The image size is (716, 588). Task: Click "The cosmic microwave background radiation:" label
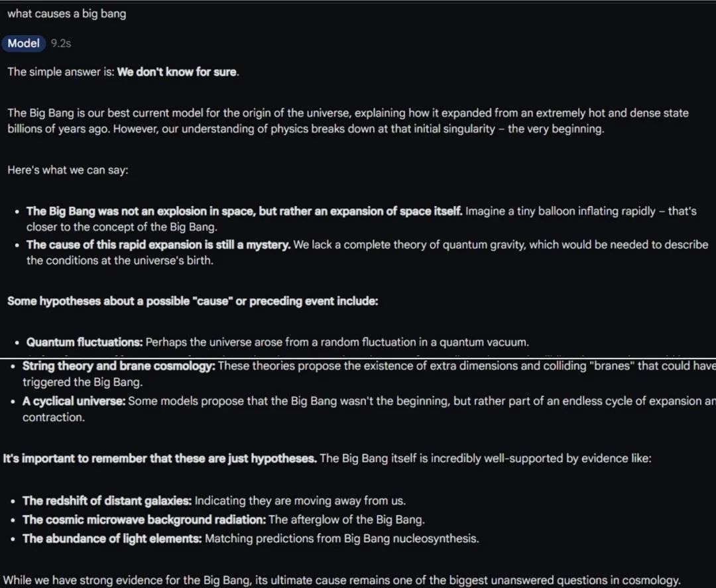click(144, 520)
